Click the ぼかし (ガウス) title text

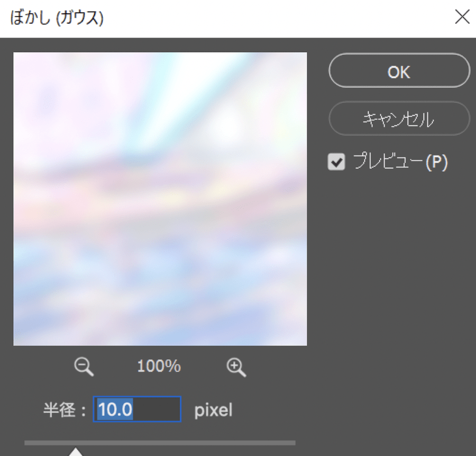(x=57, y=17)
